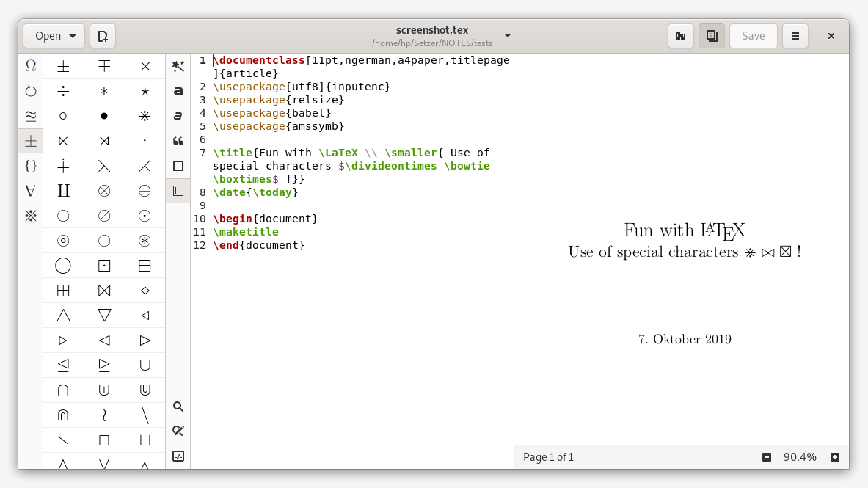Switch to operators symbol tab
868x488 pixels.
pyautogui.click(x=31, y=141)
